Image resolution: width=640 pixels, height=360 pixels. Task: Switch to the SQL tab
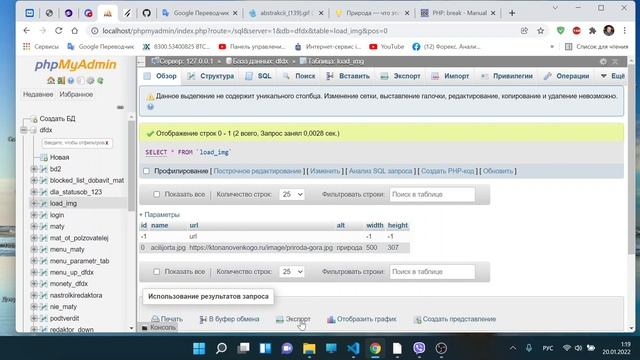(x=258, y=76)
